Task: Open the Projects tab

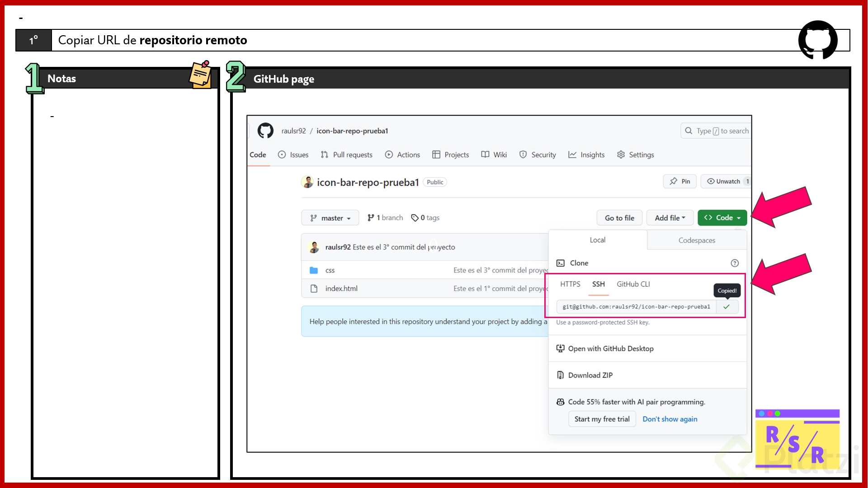Action: pyautogui.click(x=450, y=155)
